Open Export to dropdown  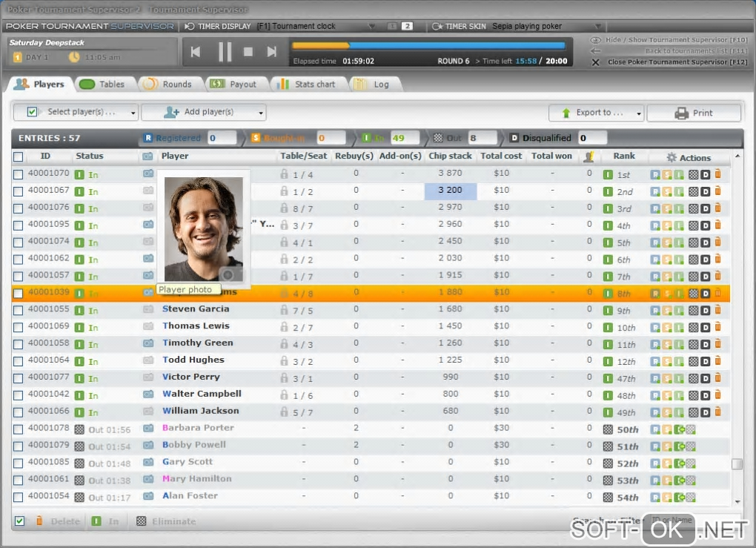click(597, 113)
